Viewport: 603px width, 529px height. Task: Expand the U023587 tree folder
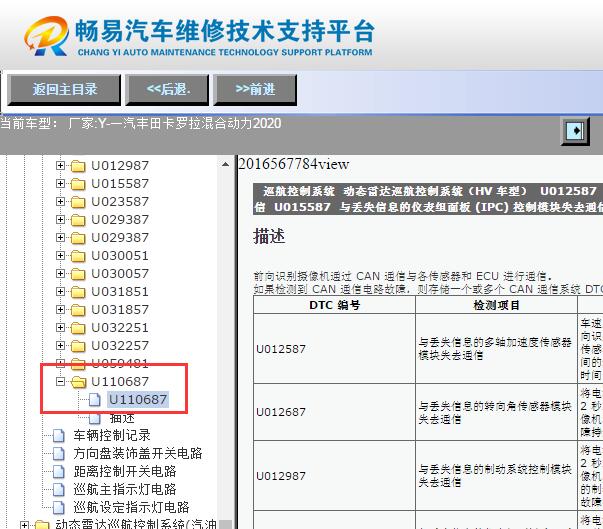pos(60,202)
